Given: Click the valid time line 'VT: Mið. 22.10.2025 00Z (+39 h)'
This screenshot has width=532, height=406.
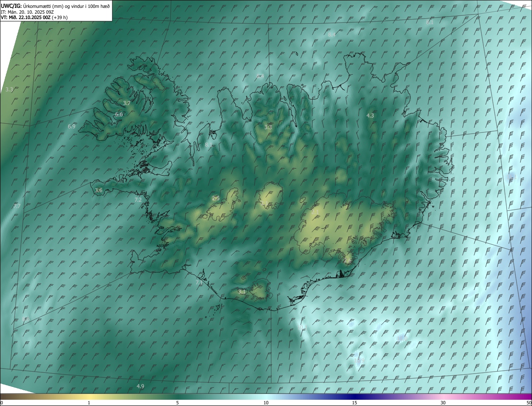Looking at the screenshot, I should pyautogui.click(x=34, y=17).
